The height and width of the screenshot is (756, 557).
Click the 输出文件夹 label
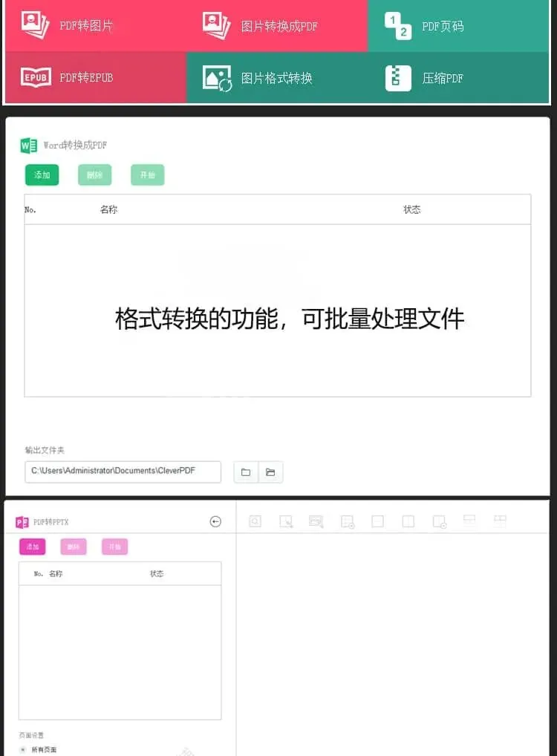pyautogui.click(x=45, y=450)
